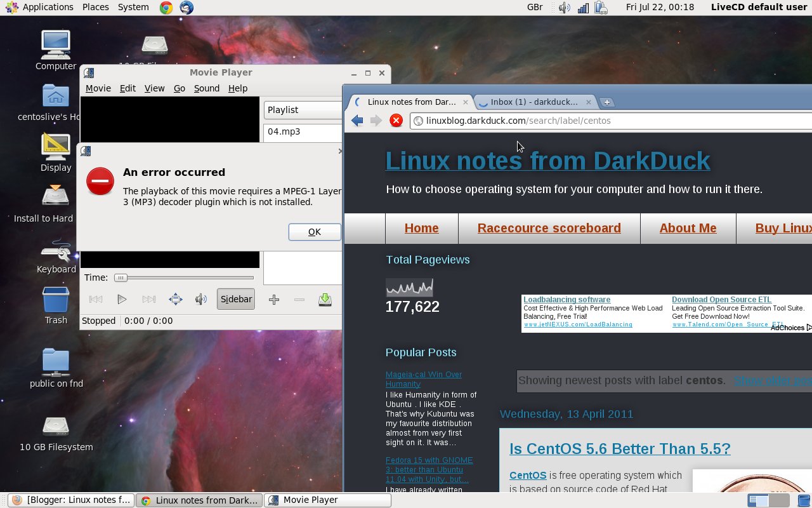Save playlist with the green arrow icon
812x508 pixels.
pos(325,299)
